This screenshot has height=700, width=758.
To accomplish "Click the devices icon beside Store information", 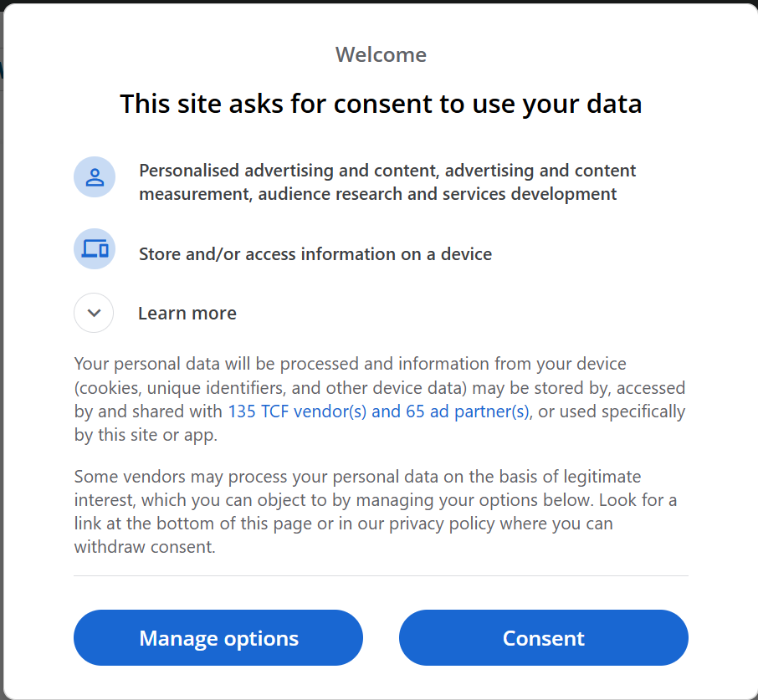I will tap(95, 248).
